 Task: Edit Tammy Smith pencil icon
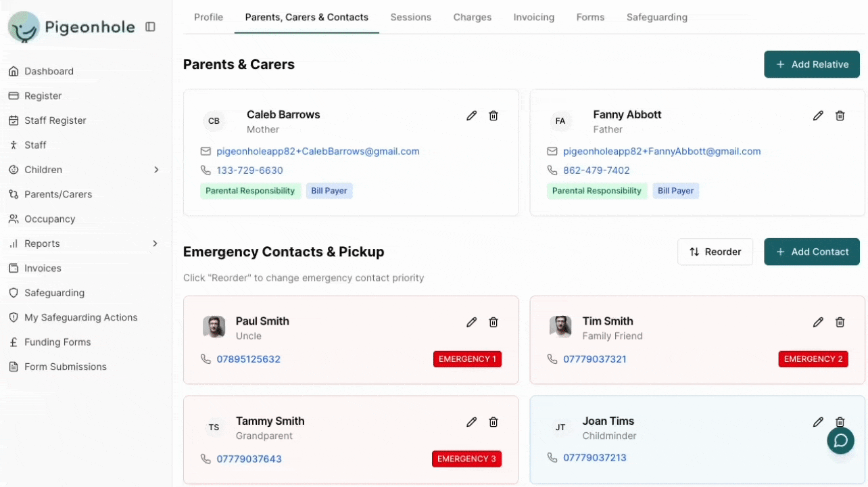pos(472,422)
